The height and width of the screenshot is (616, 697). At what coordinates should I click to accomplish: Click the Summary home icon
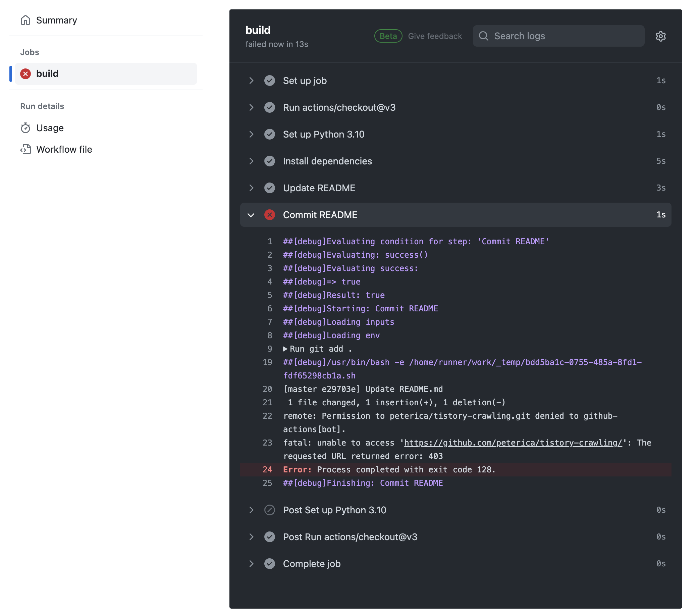25,20
